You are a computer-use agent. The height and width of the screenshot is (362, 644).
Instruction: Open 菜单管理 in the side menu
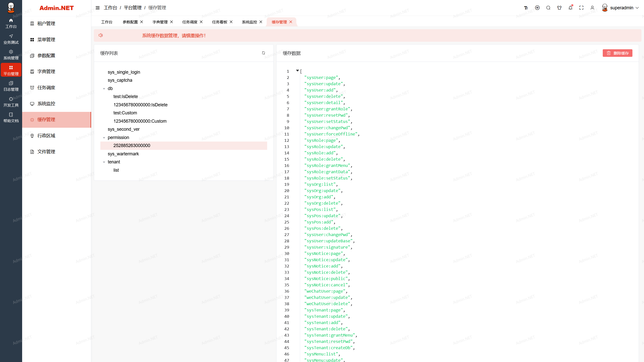coord(46,40)
